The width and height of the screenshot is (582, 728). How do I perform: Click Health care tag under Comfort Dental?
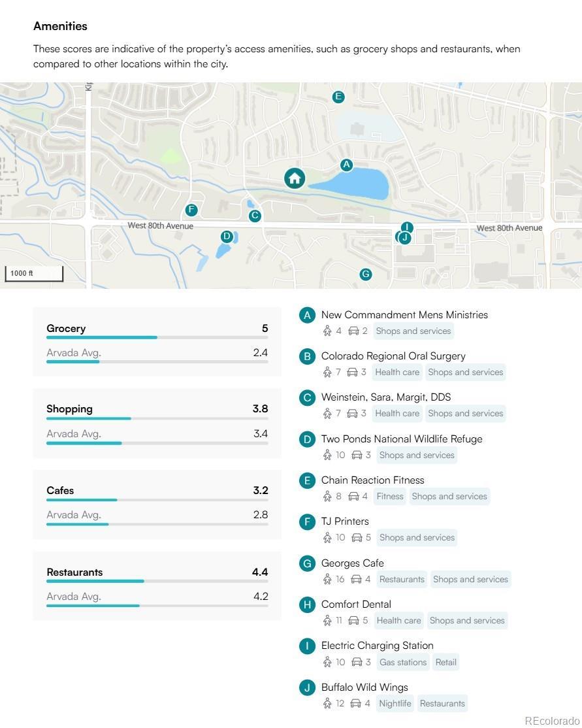coord(398,621)
